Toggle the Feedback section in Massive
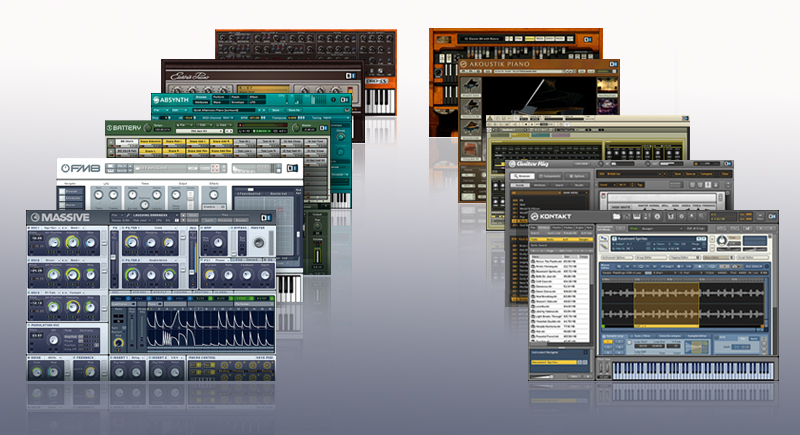Viewport: 800px width, 435px height. 74,357
